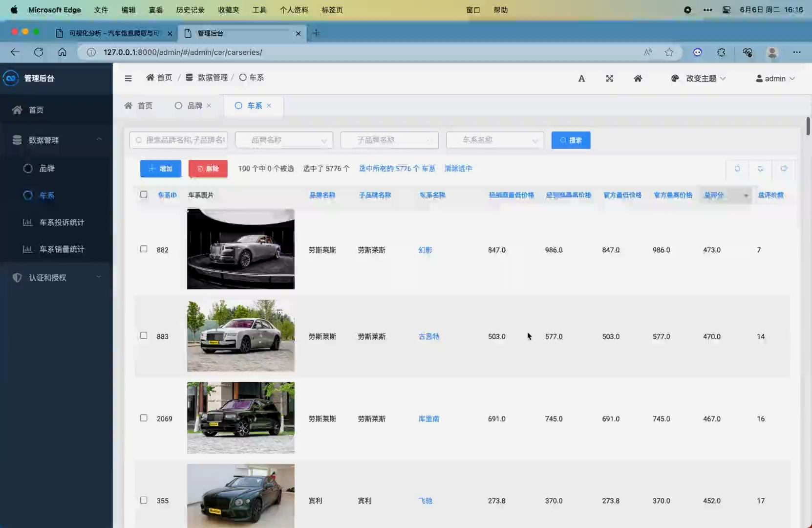812x528 pixels.
Task: Open the 幻影 car series link
Action: click(426, 250)
